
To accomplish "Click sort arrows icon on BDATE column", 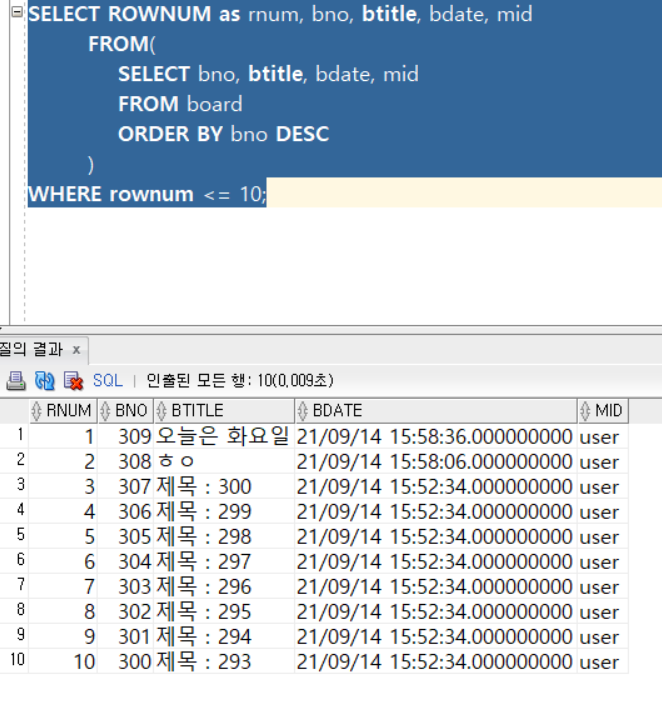I will (303, 411).
